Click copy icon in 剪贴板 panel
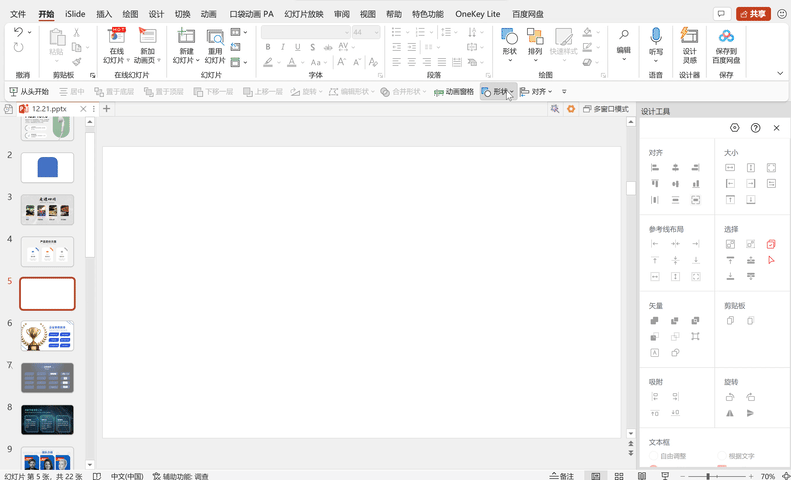Viewport: 791px width, 480px height. point(730,321)
